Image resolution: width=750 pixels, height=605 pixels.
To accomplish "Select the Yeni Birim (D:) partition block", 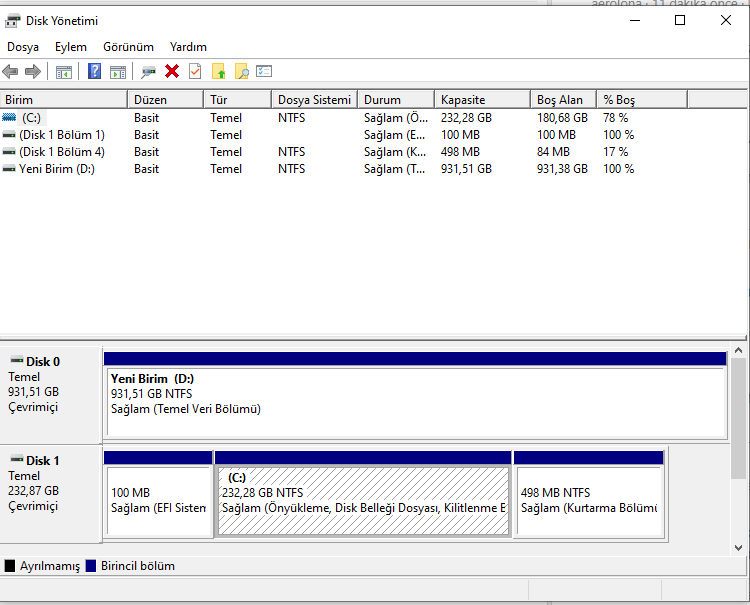I will [415, 396].
